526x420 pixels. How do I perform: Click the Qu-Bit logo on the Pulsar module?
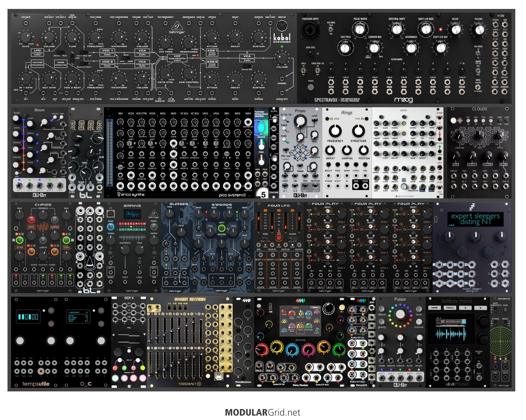(400, 385)
